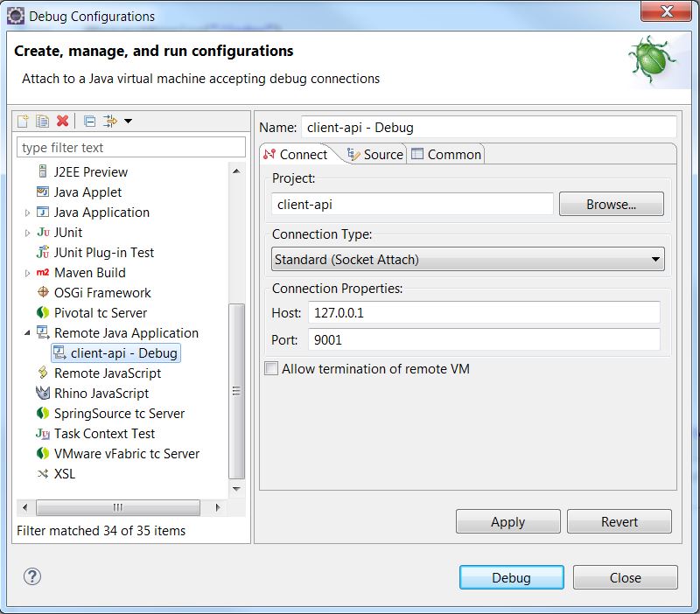Click the JUnit Plug-in Test icon
This screenshot has width=700, height=614.
[x=43, y=252]
